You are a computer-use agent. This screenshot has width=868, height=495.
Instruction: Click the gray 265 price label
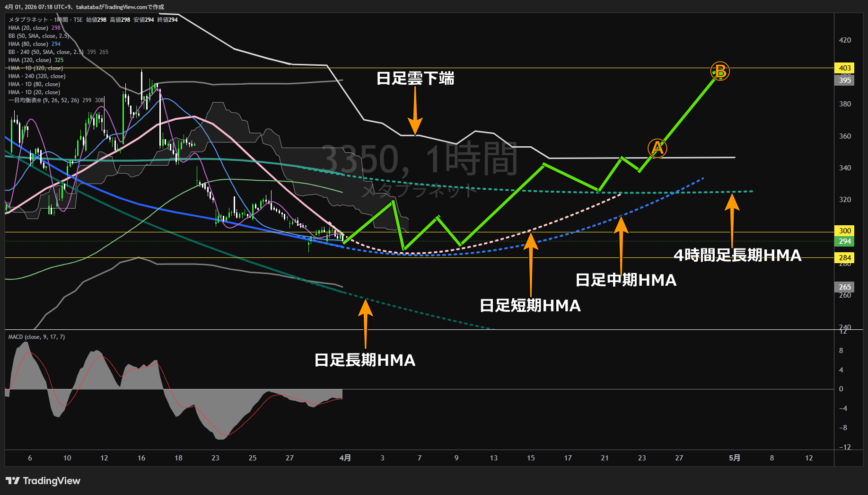tap(845, 287)
